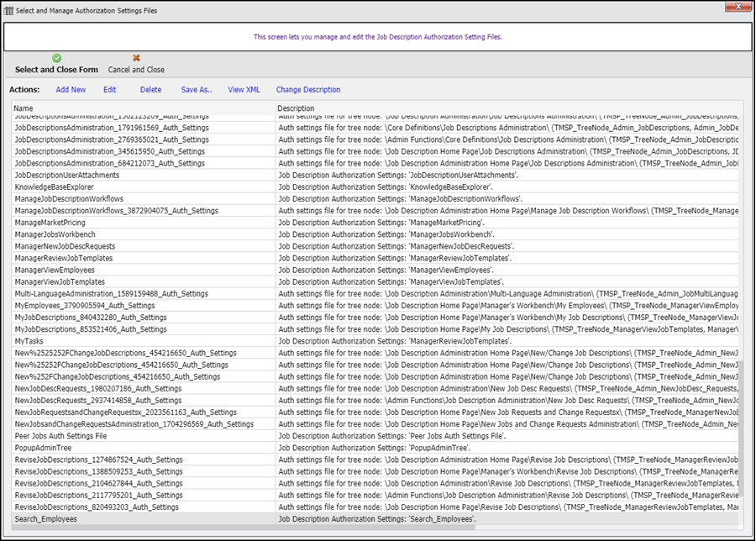The width and height of the screenshot is (756, 541).
Task: Select ReviseJobDescriptions_2117795201_Auth_Settings row
Action: (375, 495)
